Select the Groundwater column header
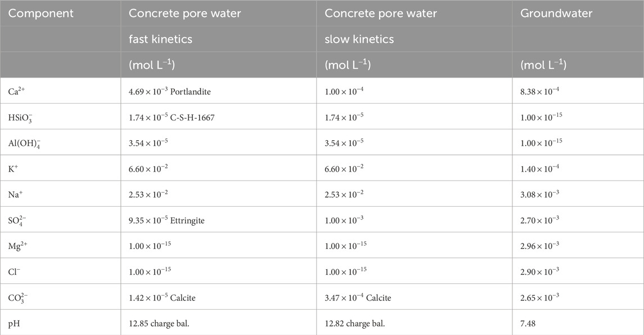The width and height of the screenshot is (644, 335). [556, 13]
